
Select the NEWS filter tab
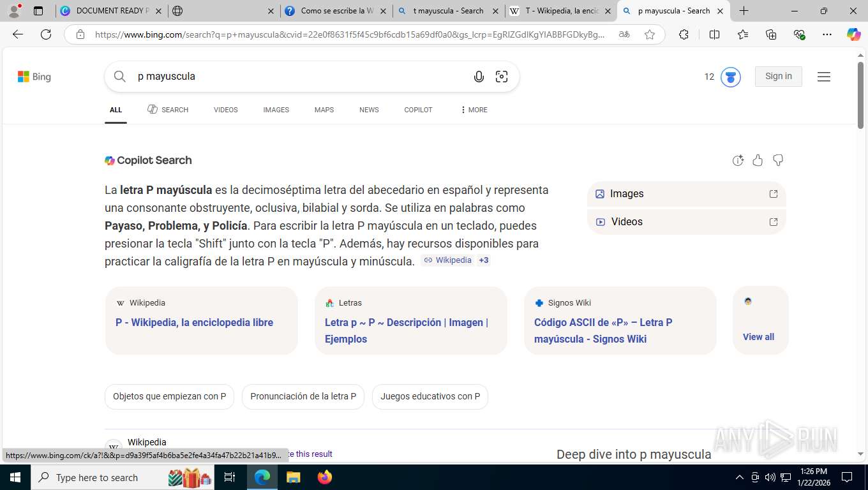tap(369, 110)
